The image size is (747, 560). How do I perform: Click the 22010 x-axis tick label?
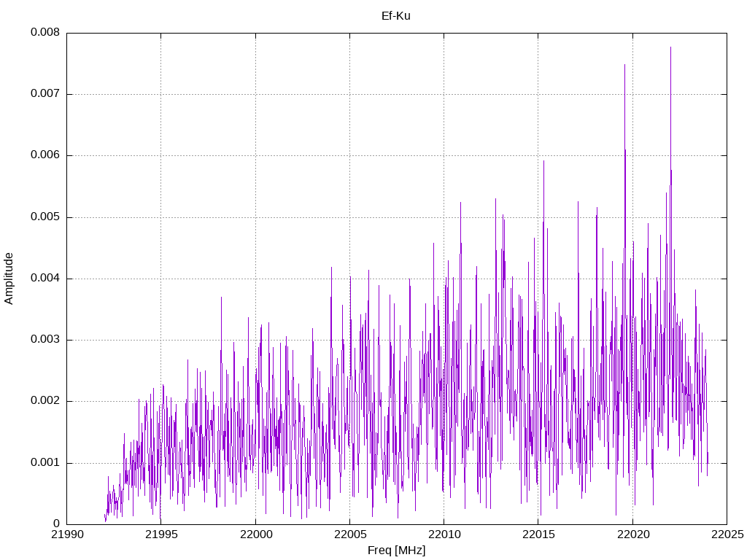pos(444,536)
